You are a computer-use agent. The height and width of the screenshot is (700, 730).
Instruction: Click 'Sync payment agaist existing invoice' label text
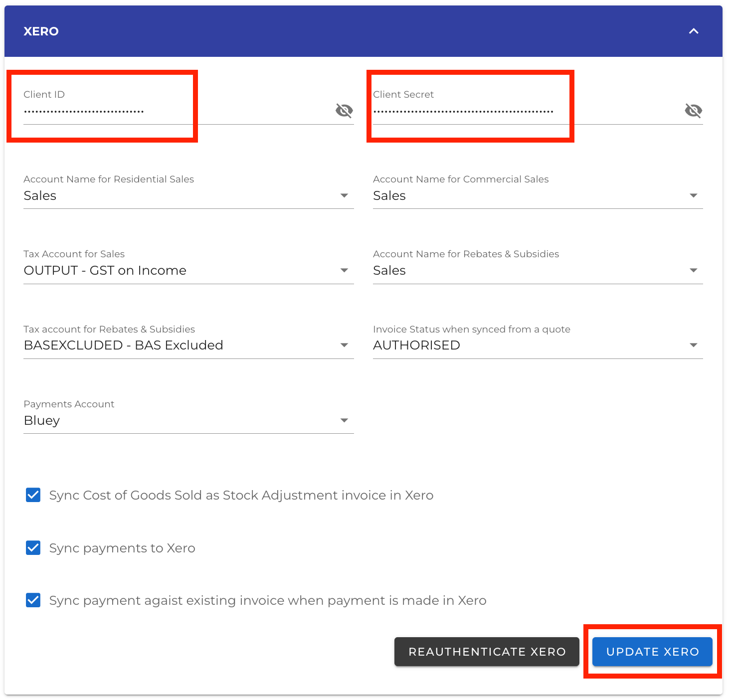pos(268,600)
